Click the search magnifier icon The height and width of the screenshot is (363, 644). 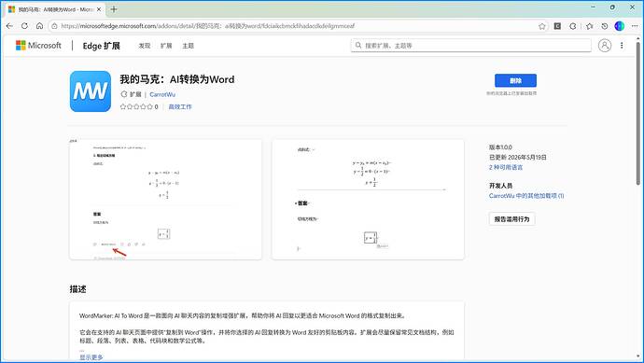[358, 45]
